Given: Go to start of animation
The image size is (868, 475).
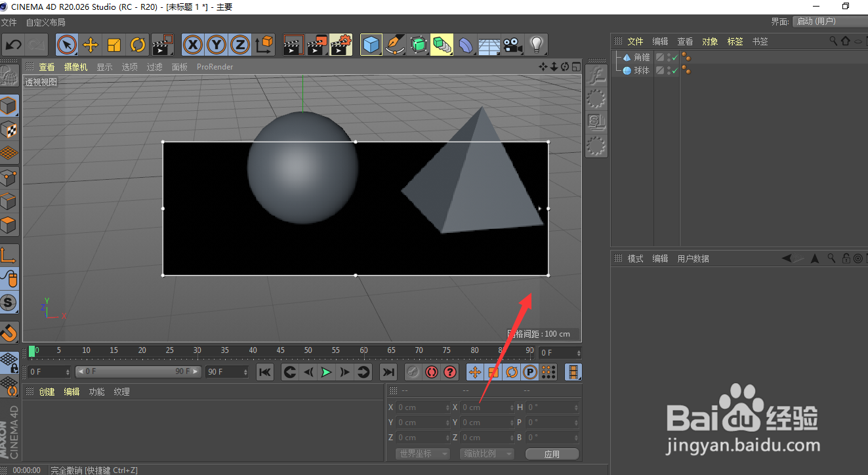Looking at the screenshot, I should point(264,372).
